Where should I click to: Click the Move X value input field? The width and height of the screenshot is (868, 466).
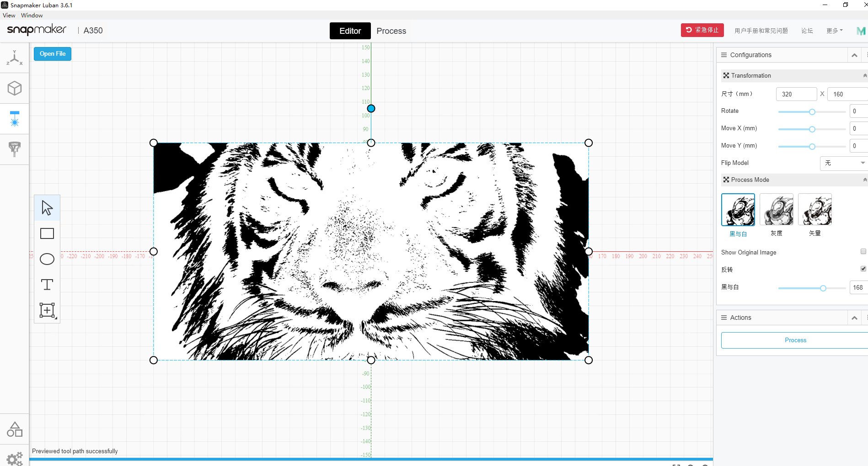click(x=858, y=128)
